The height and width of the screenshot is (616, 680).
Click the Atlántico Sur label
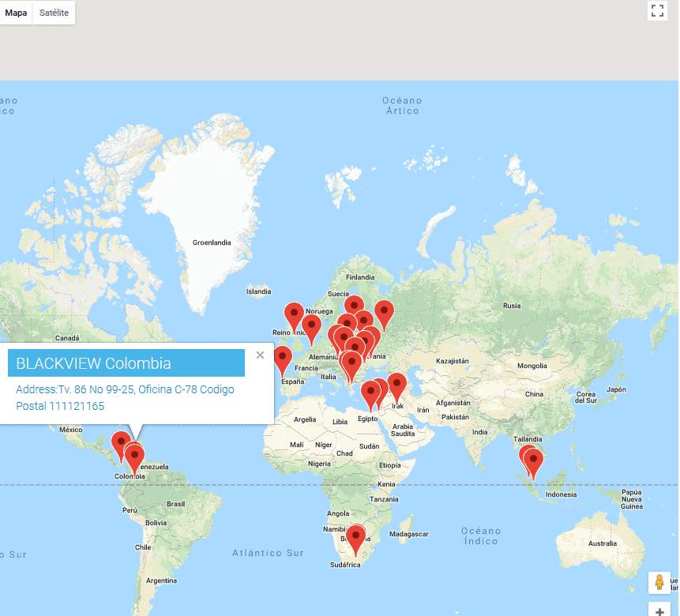pos(268,553)
